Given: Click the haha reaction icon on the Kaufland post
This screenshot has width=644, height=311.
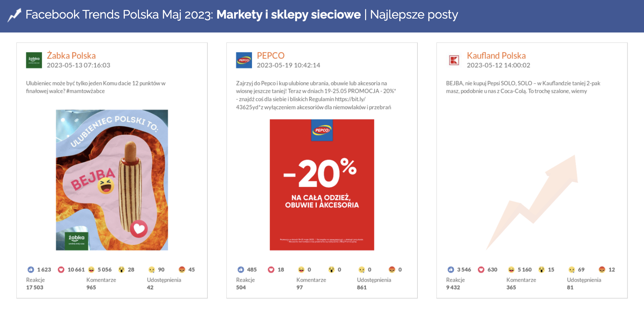Looking at the screenshot, I should [x=511, y=270].
